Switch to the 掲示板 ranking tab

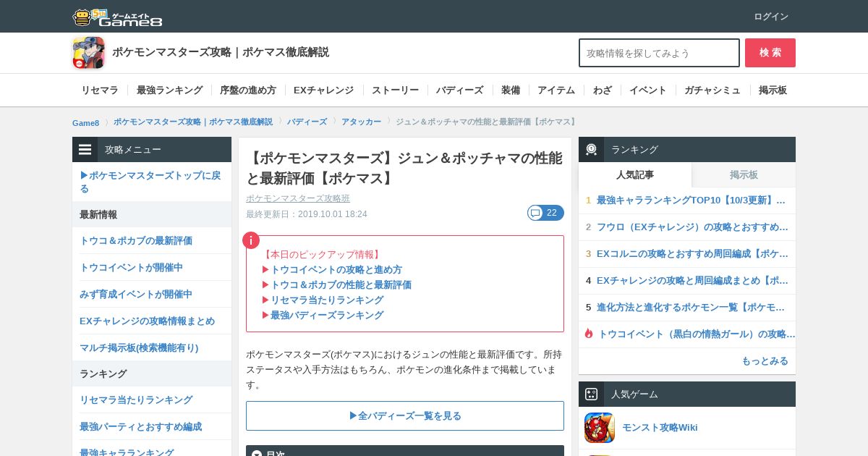pyautogui.click(x=744, y=174)
